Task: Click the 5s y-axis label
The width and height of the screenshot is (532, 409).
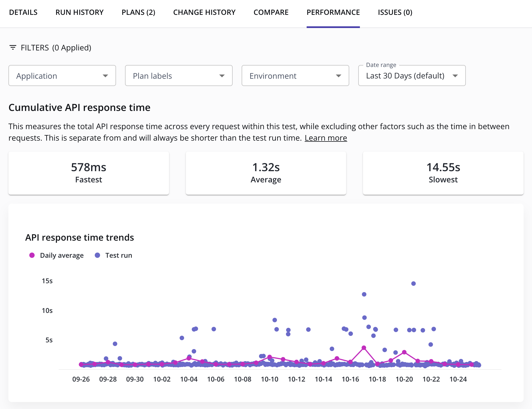Action: [49, 340]
